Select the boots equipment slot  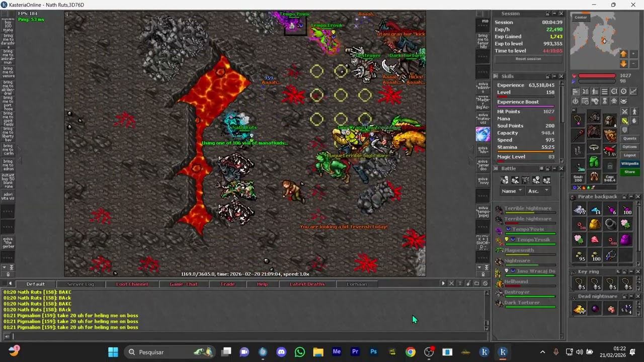594,176
